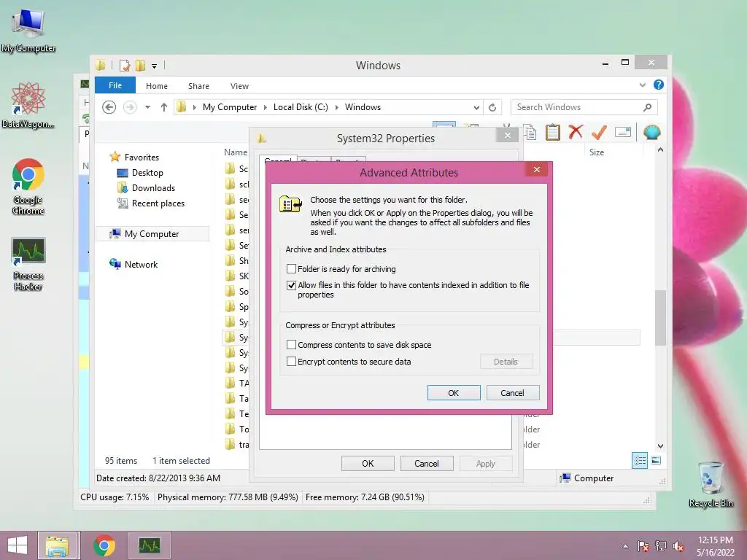Go up one folder level arrow
Viewport: 747px width, 560px height.
click(164, 107)
